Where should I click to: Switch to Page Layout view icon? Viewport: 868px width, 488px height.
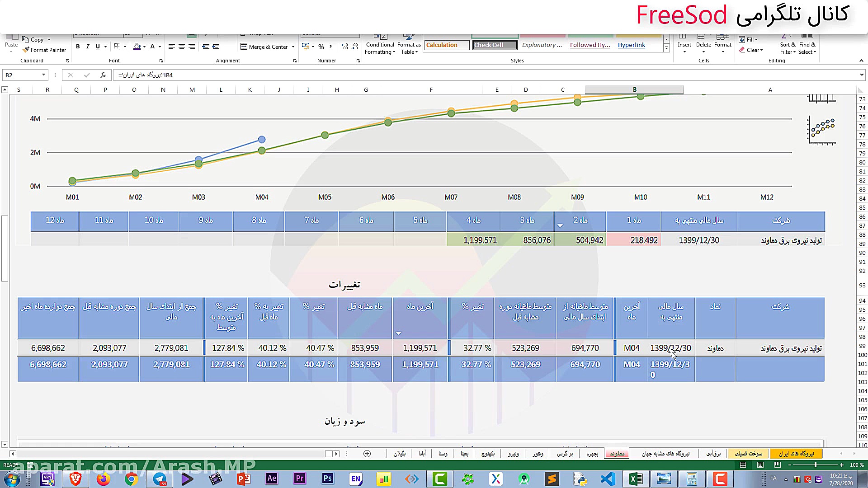pos(760,465)
